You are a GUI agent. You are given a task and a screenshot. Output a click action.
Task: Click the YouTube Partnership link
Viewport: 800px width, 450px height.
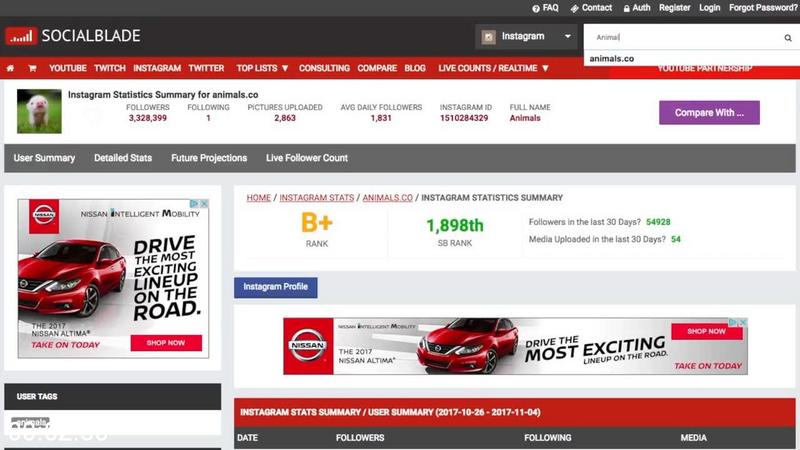point(705,69)
